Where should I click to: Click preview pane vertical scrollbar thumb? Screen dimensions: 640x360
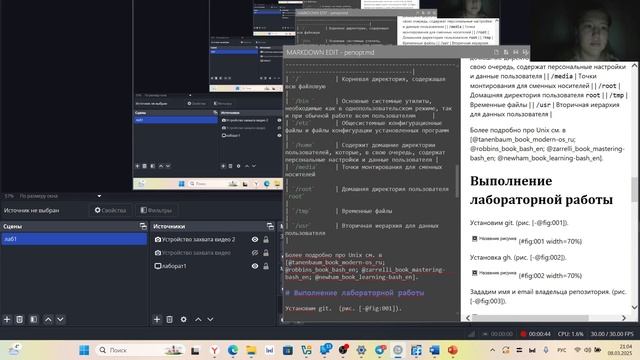tap(634, 189)
